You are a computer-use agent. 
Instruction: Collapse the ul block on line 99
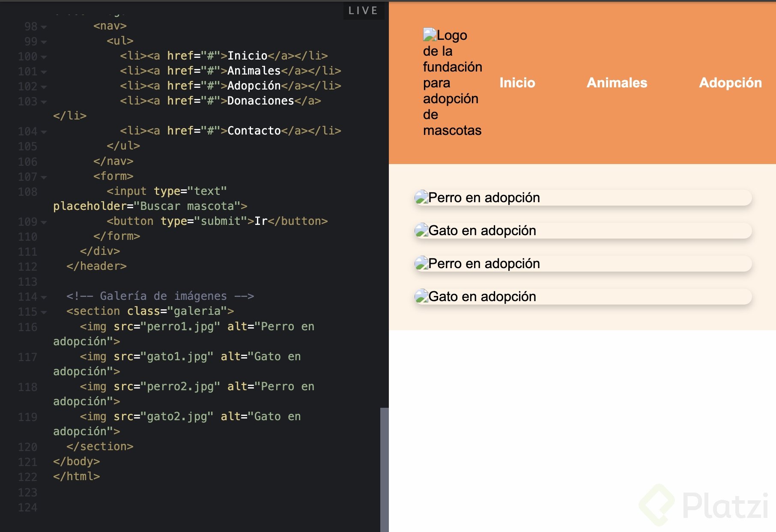click(x=44, y=42)
